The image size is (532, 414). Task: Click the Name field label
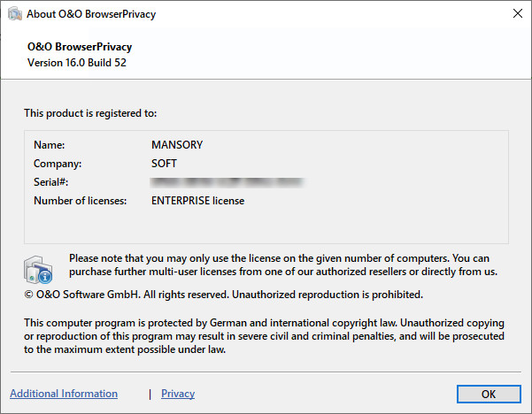click(50, 144)
